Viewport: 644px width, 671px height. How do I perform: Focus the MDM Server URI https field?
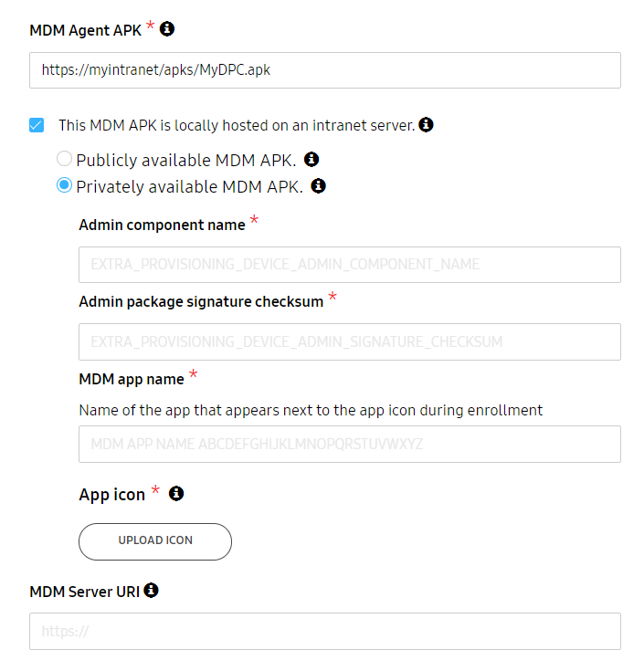(x=325, y=631)
